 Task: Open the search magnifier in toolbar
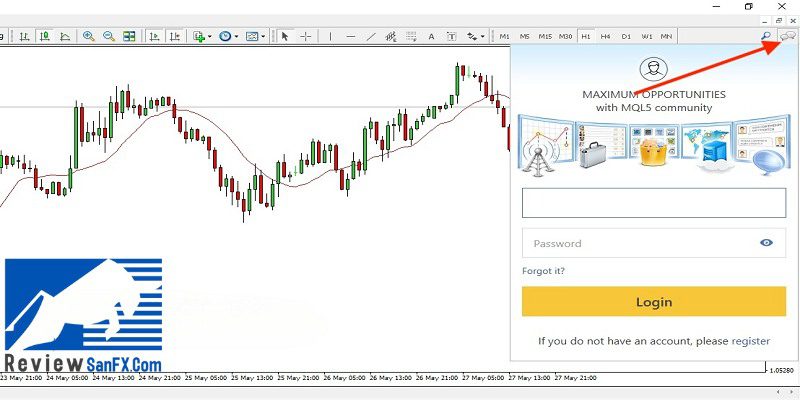(766, 36)
